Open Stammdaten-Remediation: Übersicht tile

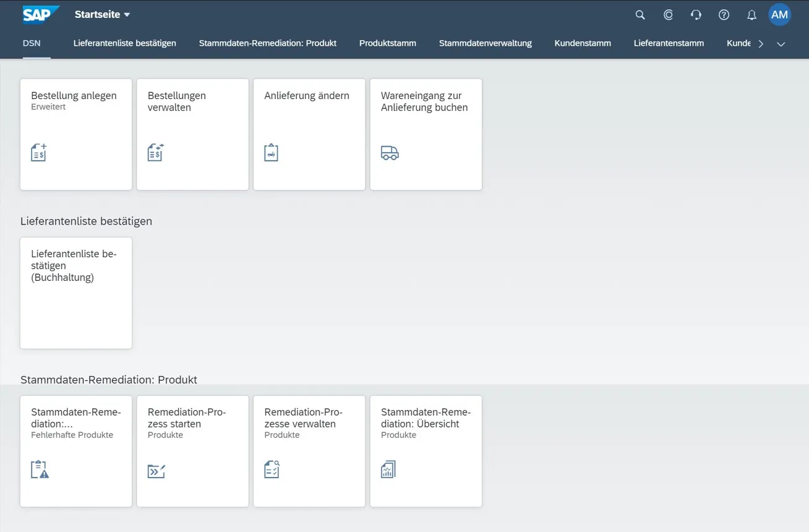pyautogui.click(x=426, y=452)
